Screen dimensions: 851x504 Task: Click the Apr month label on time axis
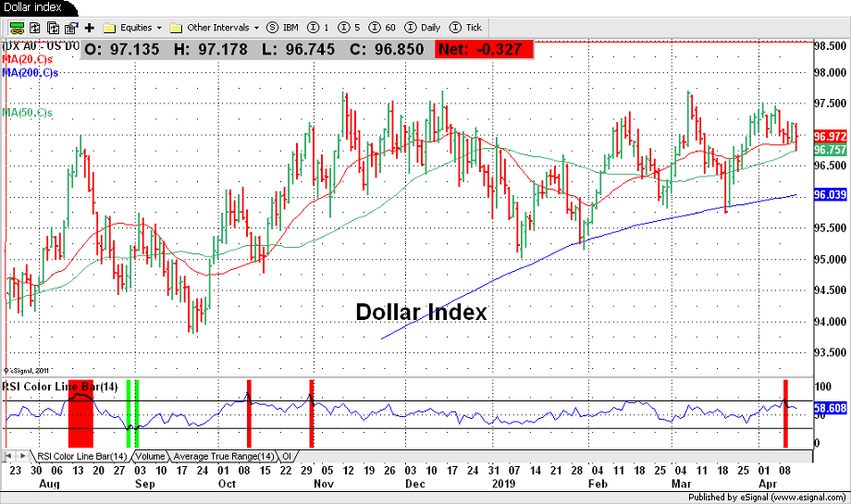[x=768, y=484]
